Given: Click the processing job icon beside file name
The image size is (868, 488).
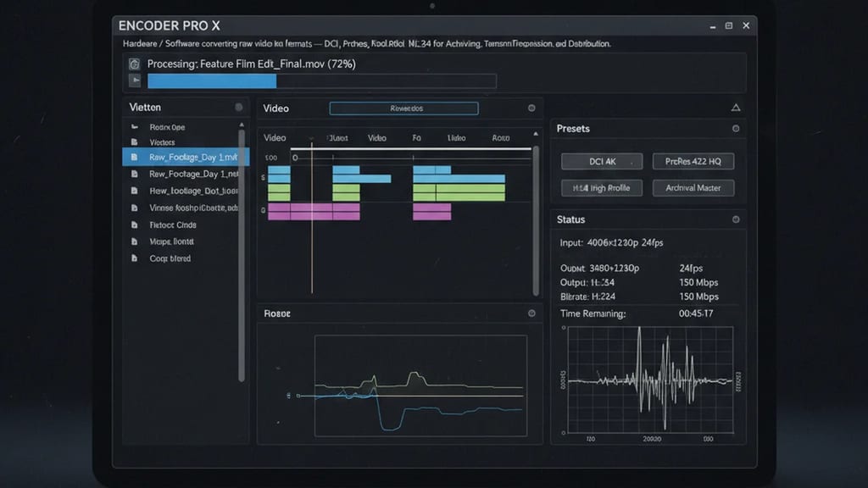Looking at the screenshot, I should point(134,64).
